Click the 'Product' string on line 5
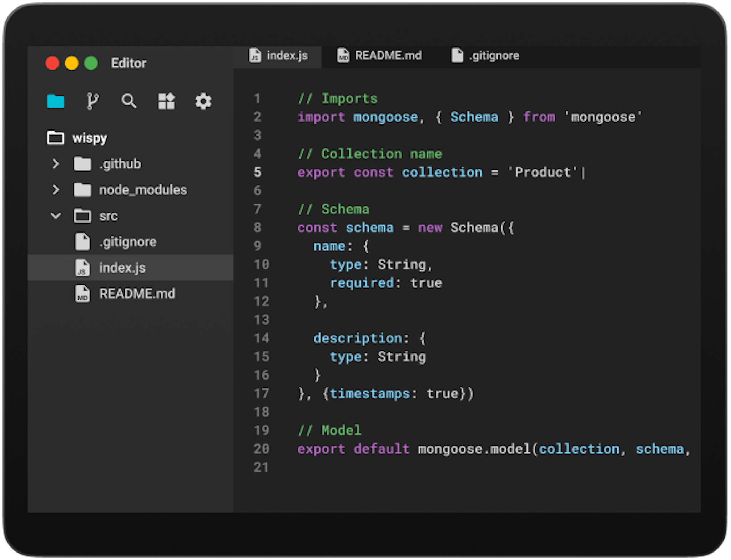Image resolution: width=731 pixels, height=560 pixels. (543, 172)
